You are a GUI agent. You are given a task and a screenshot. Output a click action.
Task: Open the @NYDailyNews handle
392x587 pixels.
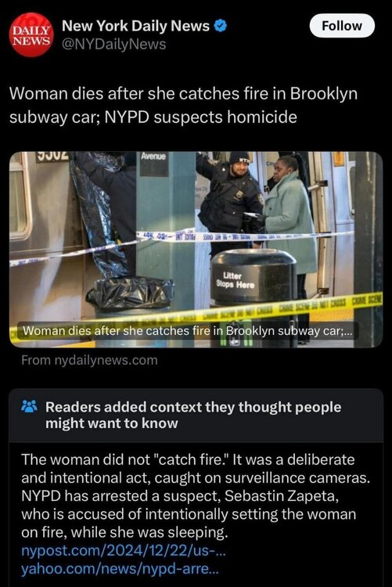[113, 44]
